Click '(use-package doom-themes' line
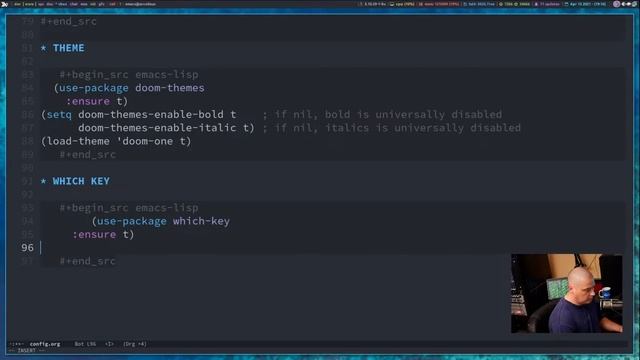The width and height of the screenshot is (640, 360). click(x=129, y=88)
